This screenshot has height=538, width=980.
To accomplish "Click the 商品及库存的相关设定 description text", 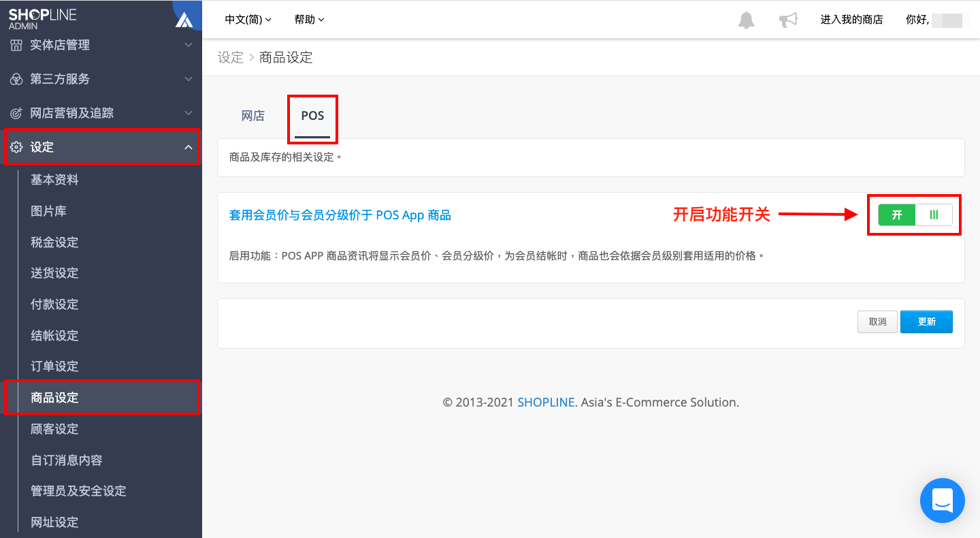I will pos(285,157).
